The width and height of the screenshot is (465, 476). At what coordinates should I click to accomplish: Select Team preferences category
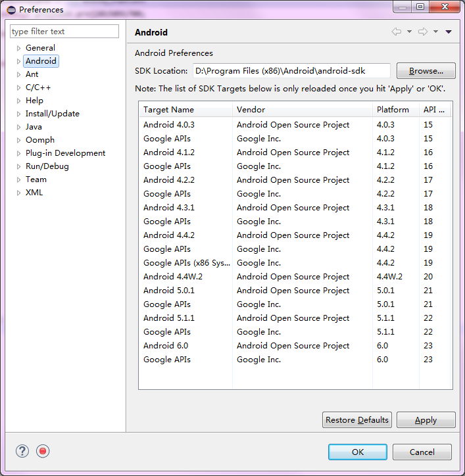(36, 179)
